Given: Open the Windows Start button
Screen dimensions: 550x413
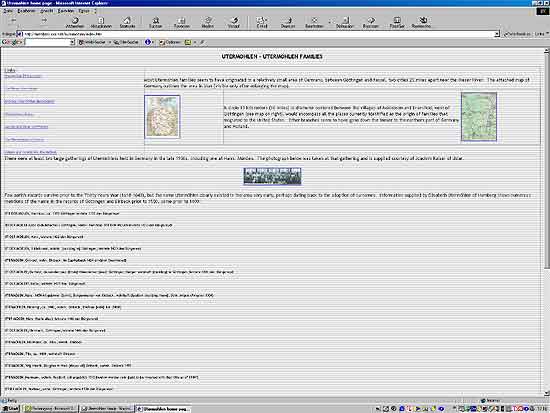Looking at the screenshot, I should pyautogui.click(x=11, y=409).
